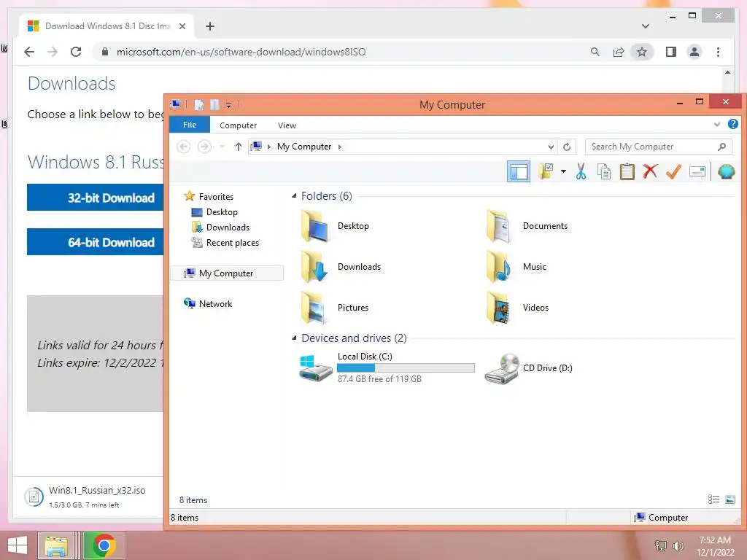This screenshot has height=560, width=747.
Task: Click the Chrome back button
Action: [x=29, y=52]
